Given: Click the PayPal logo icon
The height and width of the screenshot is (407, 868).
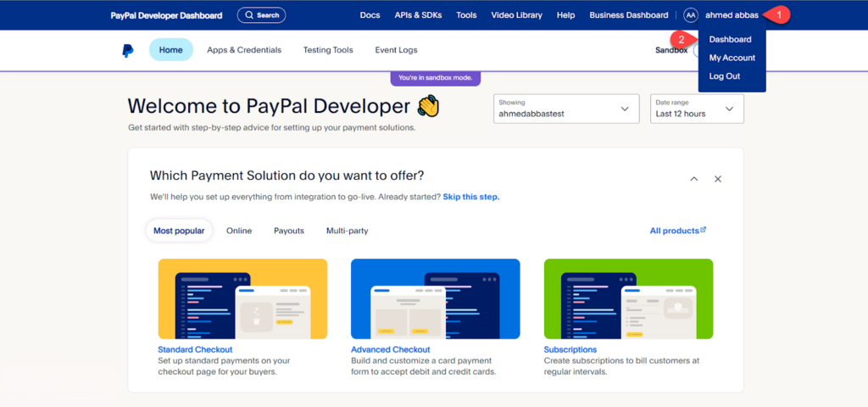Looking at the screenshot, I should click(x=128, y=50).
